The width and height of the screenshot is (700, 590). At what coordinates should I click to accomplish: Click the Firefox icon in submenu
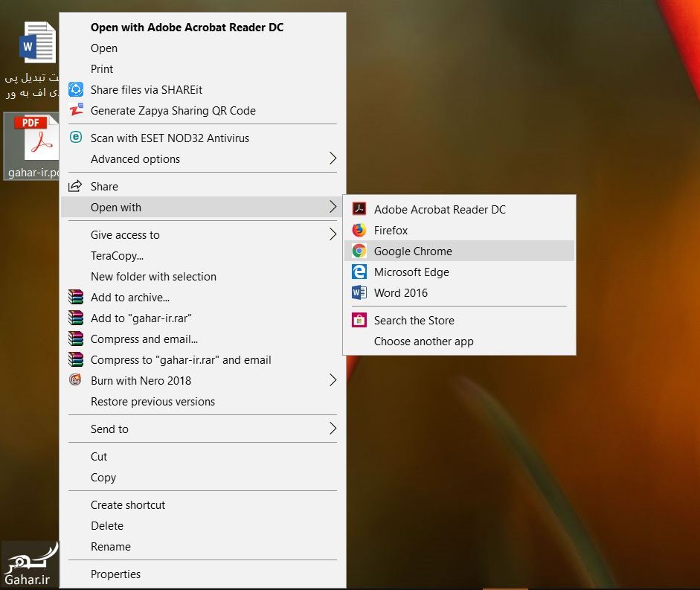[359, 230]
